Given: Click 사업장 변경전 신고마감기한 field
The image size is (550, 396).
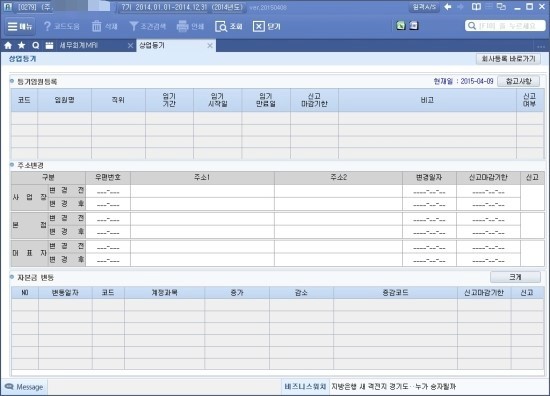Looking at the screenshot, I should [x=488, y=192].
